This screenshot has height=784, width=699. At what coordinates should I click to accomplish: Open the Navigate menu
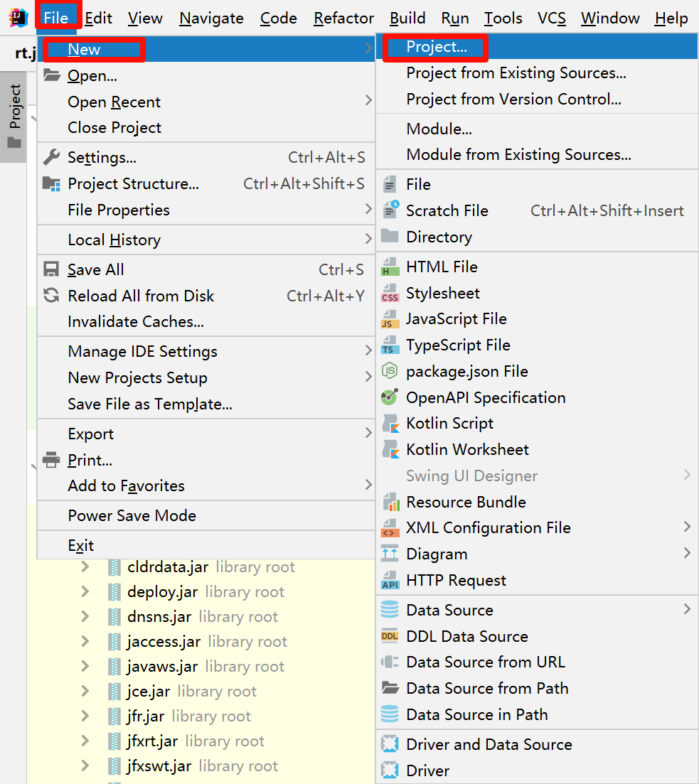[211, 18]
